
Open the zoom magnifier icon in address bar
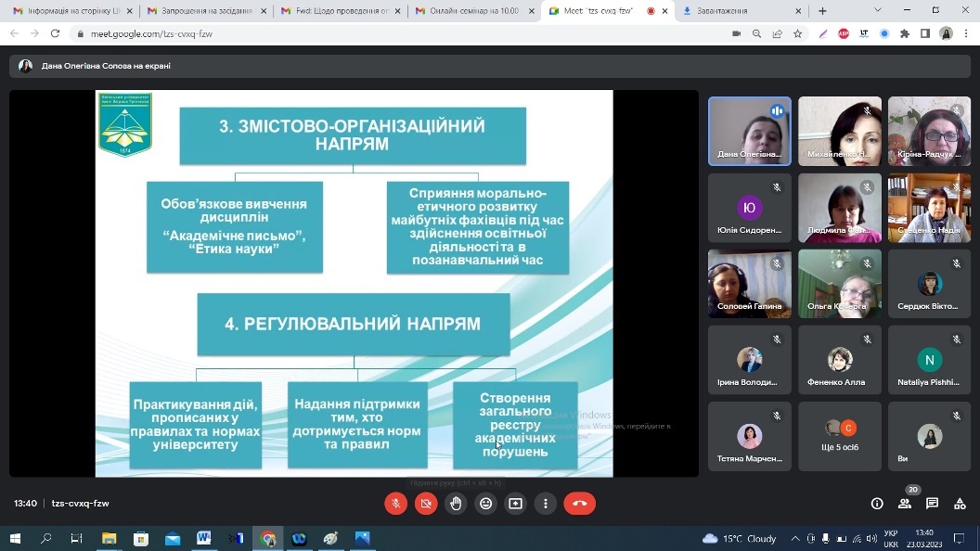[757, 33]
